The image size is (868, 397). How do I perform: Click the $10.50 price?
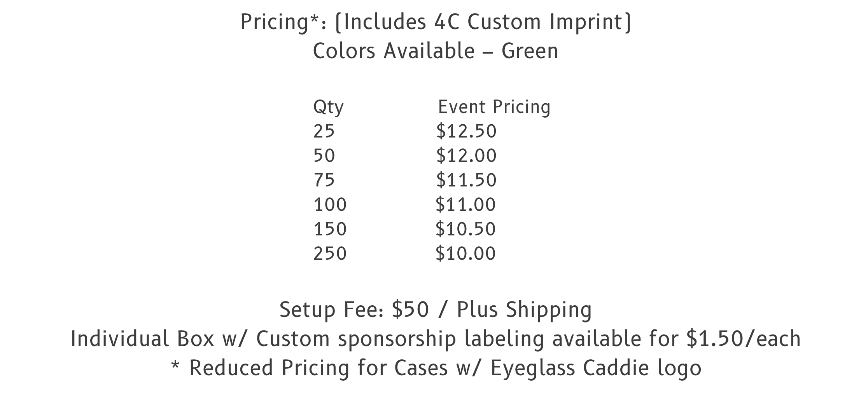466,229
